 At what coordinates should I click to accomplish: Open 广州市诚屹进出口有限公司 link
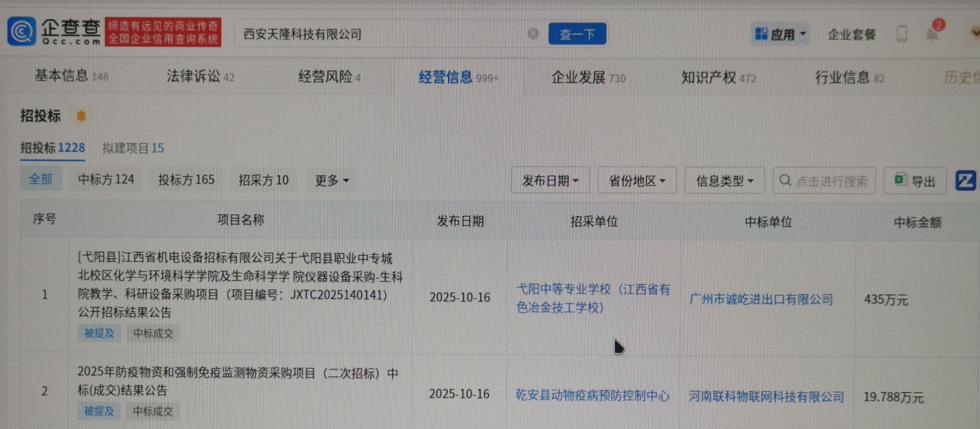pos(761,300)
